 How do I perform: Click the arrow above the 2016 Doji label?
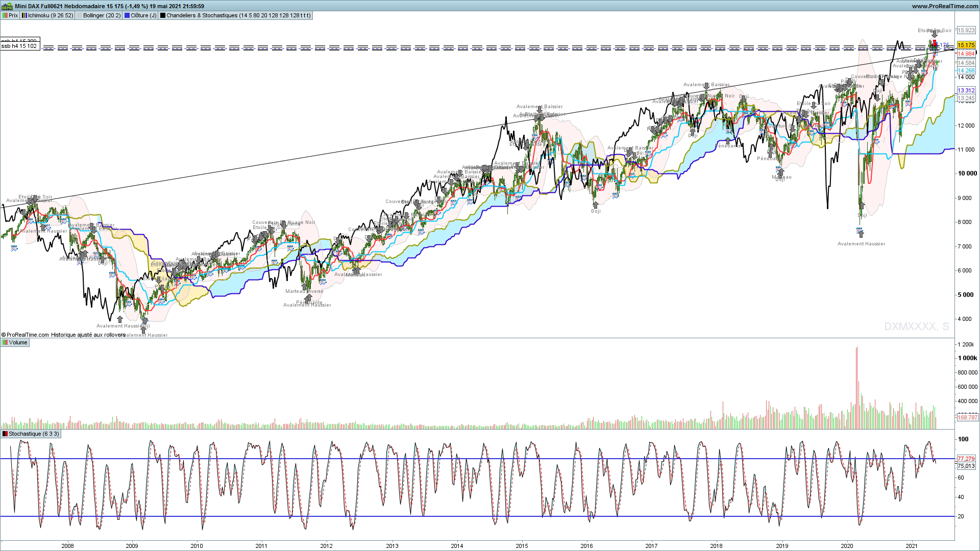tap(595, 205)
